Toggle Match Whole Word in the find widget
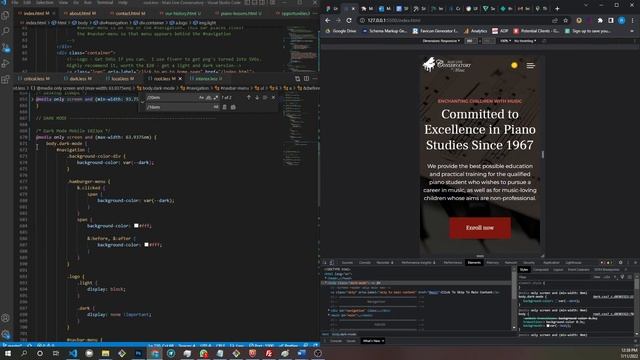 point(209,98)
